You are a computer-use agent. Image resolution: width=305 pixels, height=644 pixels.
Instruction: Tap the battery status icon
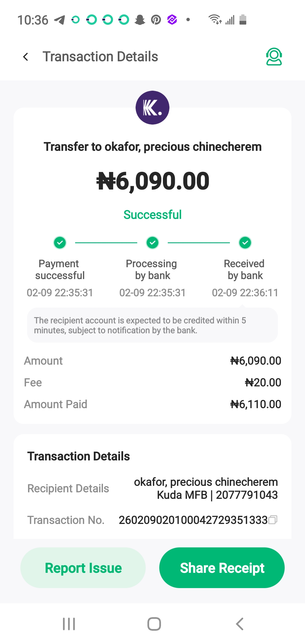[x=243, y=20]
